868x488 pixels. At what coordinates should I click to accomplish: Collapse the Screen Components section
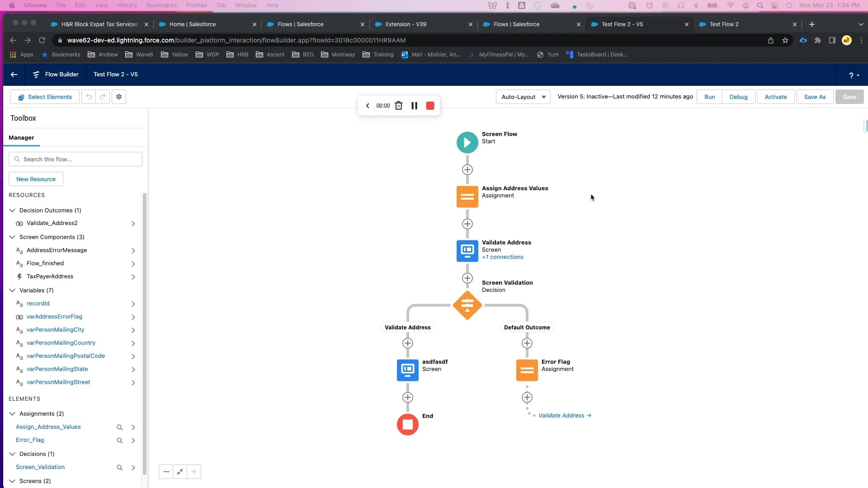tap(12, 237)
